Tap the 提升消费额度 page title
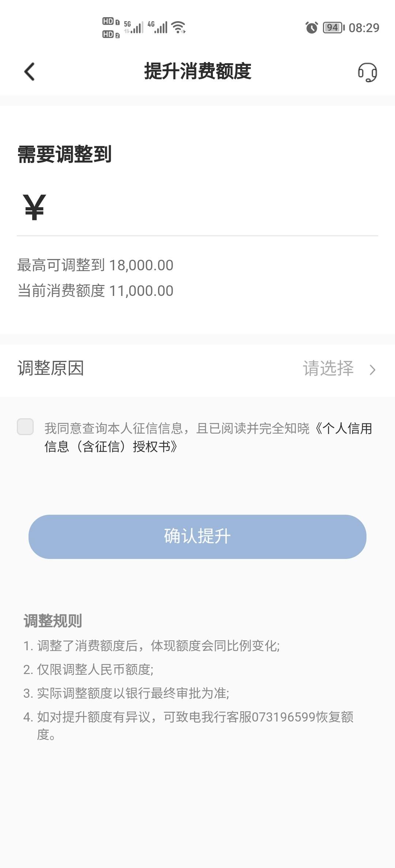 coord(197,71)
